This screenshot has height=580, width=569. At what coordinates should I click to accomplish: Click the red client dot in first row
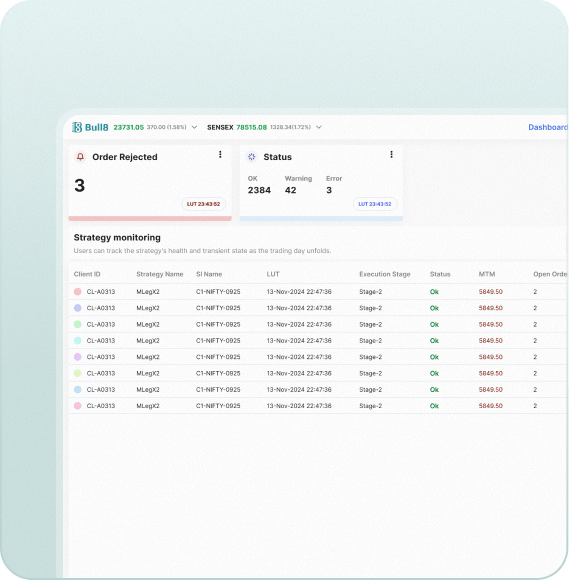(78, 291)
